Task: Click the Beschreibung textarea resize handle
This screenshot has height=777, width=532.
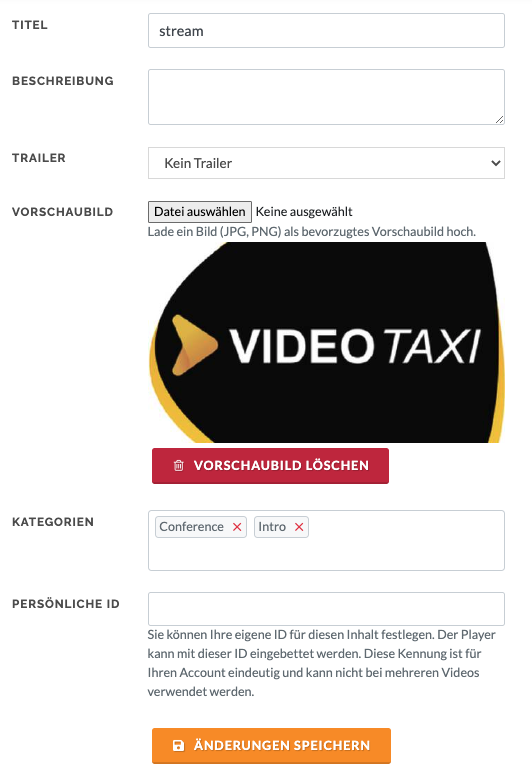Action: tap(499, 119)
